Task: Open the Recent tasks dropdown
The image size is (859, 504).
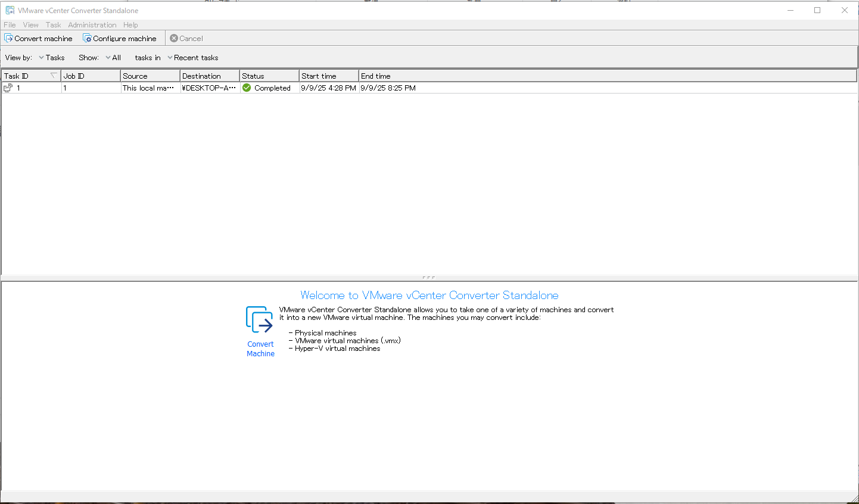Action: [x=193, y=58]
